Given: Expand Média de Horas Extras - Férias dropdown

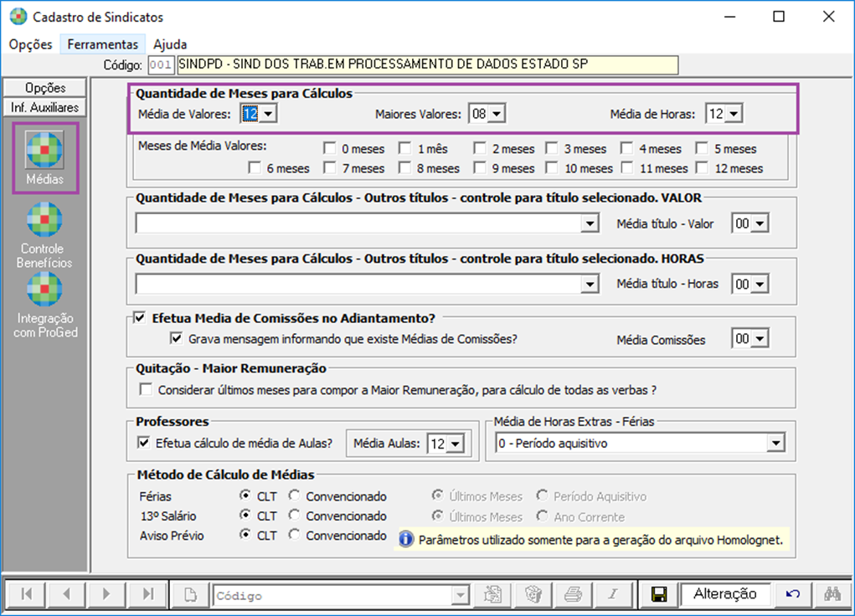Looking at the screenshot, I should coord(775,444).
